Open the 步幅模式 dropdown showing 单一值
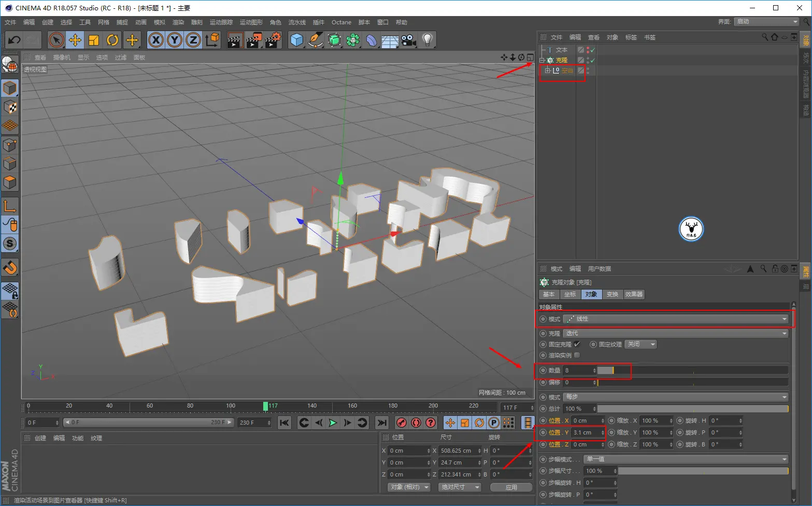Viewport: 812px width, 506px height. (x=686, y=459)
